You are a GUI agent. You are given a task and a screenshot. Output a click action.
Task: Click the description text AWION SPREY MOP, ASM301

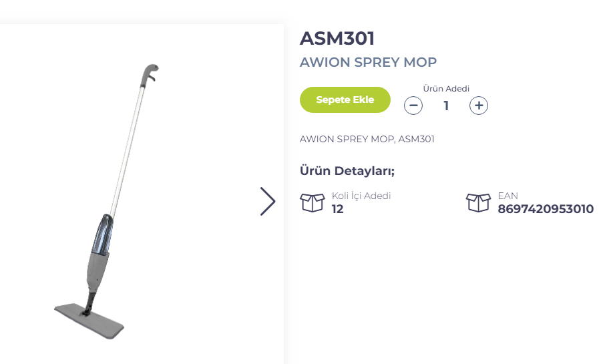click(367, 140)
